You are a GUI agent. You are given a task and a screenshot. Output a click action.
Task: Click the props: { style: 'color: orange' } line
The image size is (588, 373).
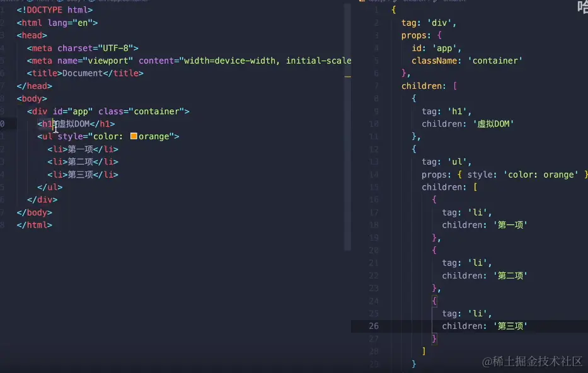pyautogui.click(x=505, y=175)
